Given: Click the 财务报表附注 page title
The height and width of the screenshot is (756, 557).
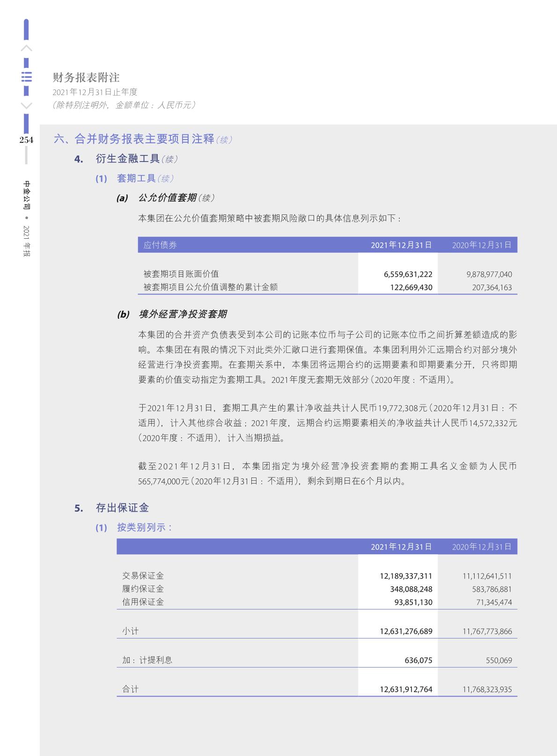Looking at the screenshot, I should click(x=86, y=77).
